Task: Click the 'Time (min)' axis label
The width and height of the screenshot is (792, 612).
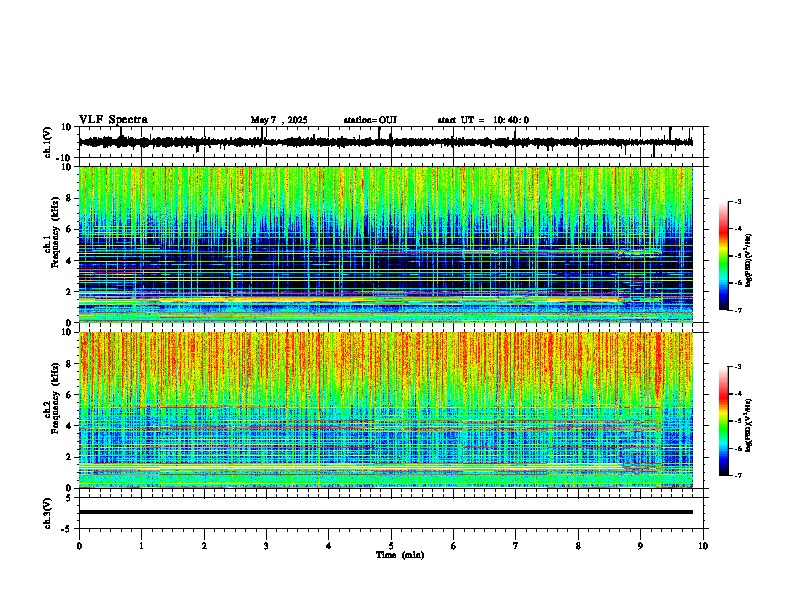Action: pos(400,555)
